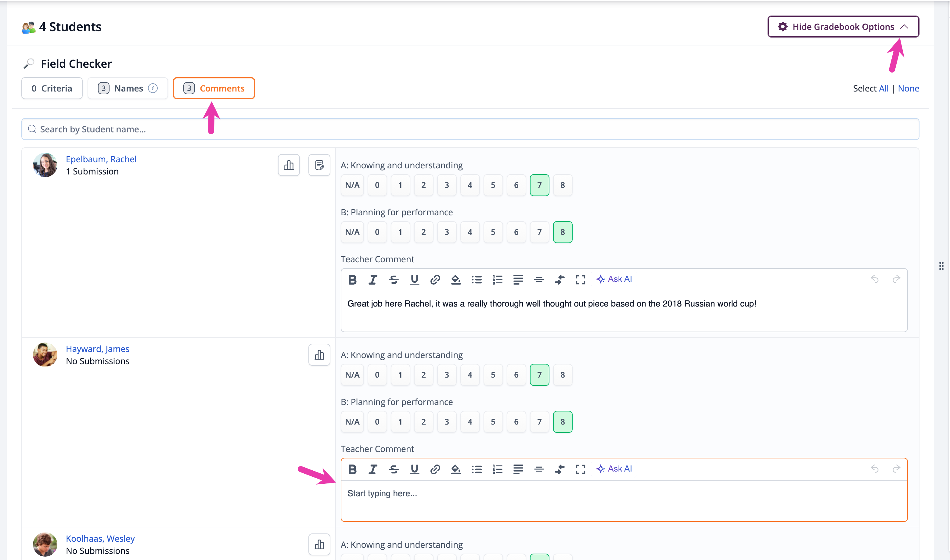Toggle Italic in James's comment toolbar
950x560 pixels.
(x=373, y=469)
